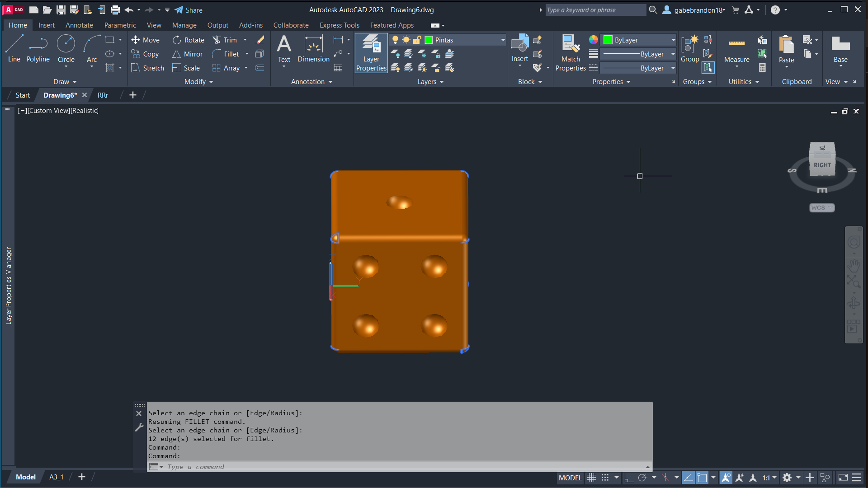Toggle ortho mode in status bar
Viewport: 868px width, 488px height.
tap(629, 478)
